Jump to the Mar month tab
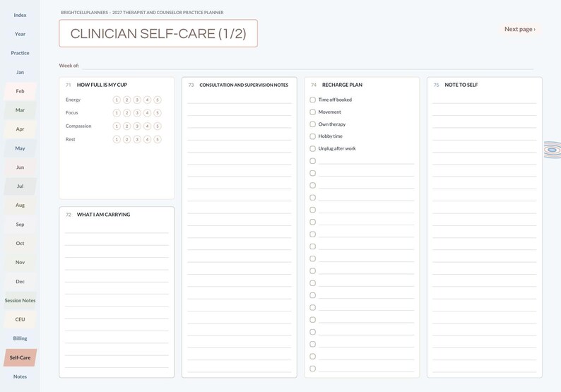This screenshot has width=561, height=392. click(x=20, y=110)
